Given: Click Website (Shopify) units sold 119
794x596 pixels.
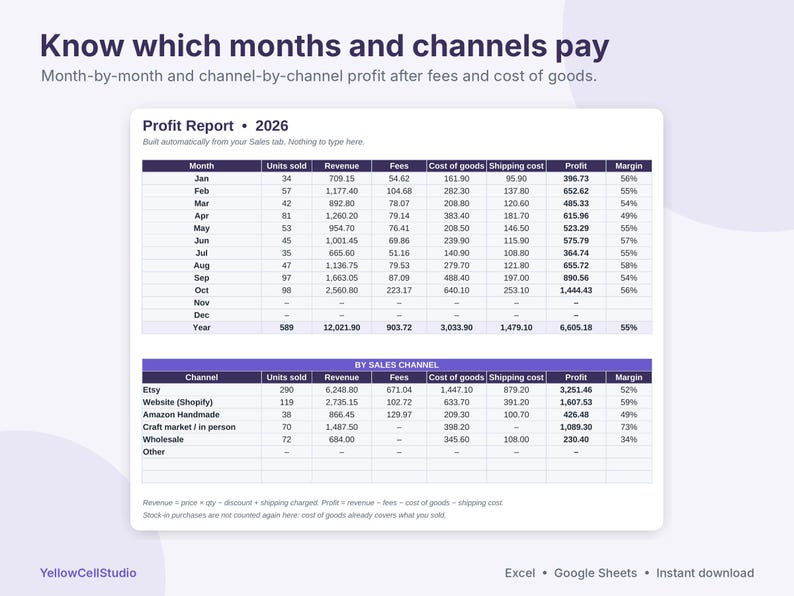Looking at the screenshot, I should [287, 402].
